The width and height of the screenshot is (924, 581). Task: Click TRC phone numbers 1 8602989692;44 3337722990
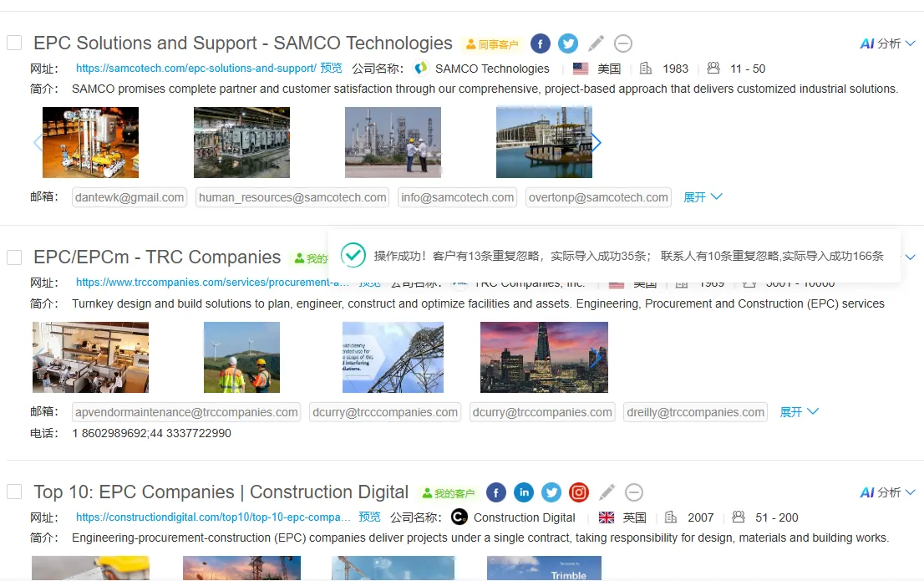click(151, 434)
